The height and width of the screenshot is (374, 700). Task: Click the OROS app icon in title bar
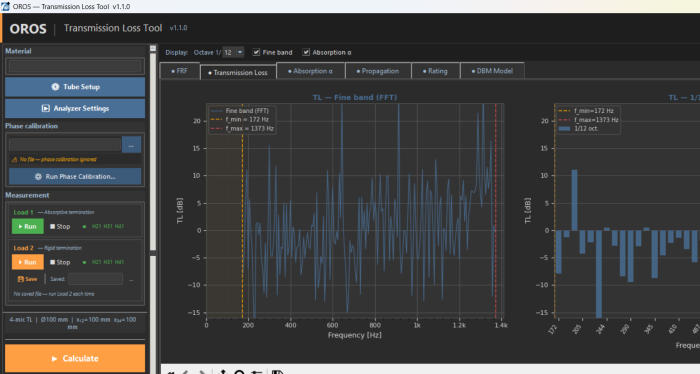tap(5, 6)
